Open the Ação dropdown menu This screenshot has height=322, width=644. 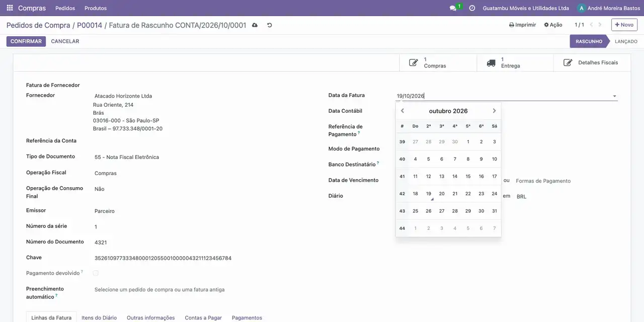coord(553,25)
